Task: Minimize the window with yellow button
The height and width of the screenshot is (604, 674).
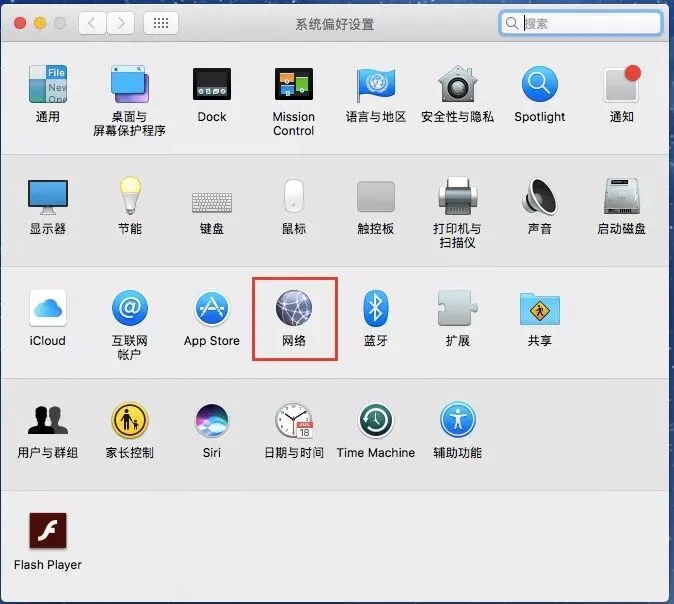Action: tap(40, 23)
